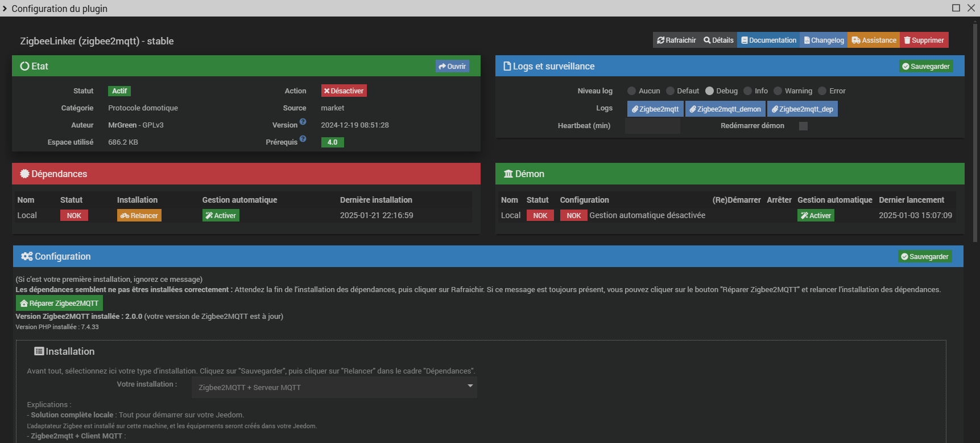Click the chevron beside Configuration du plugin
Image resolution: width=980 pixels, height=443 pixels.
(x=5, y=8)
